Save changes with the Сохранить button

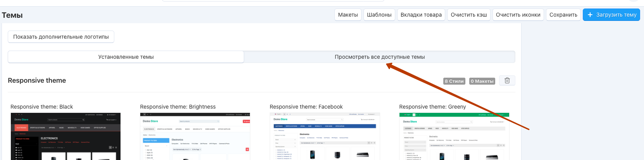(x=563, y=15)
